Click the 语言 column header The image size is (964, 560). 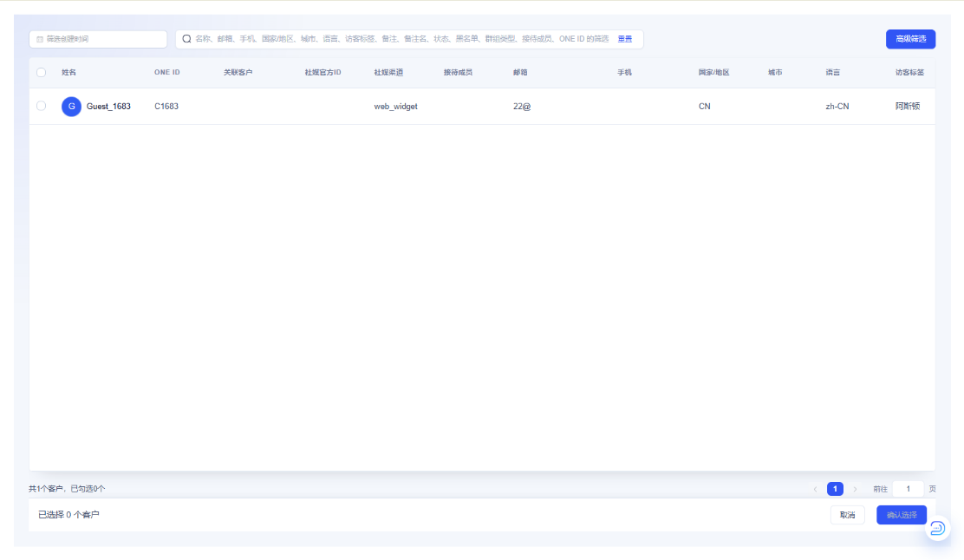[833, 73]
